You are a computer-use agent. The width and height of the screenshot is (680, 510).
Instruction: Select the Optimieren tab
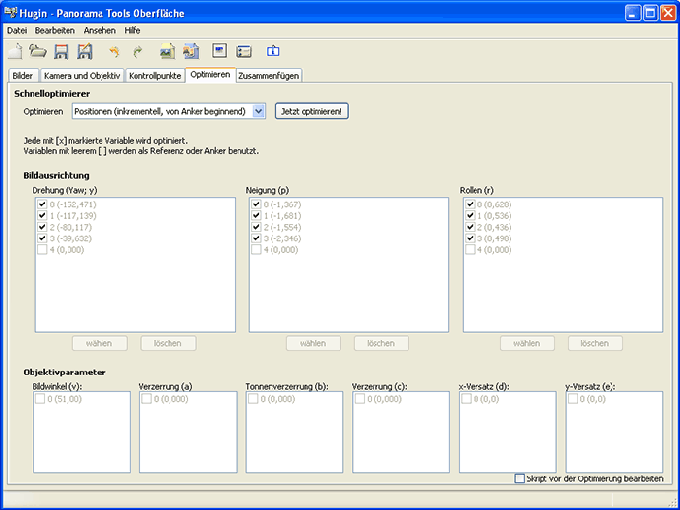[x=210, y=75]
